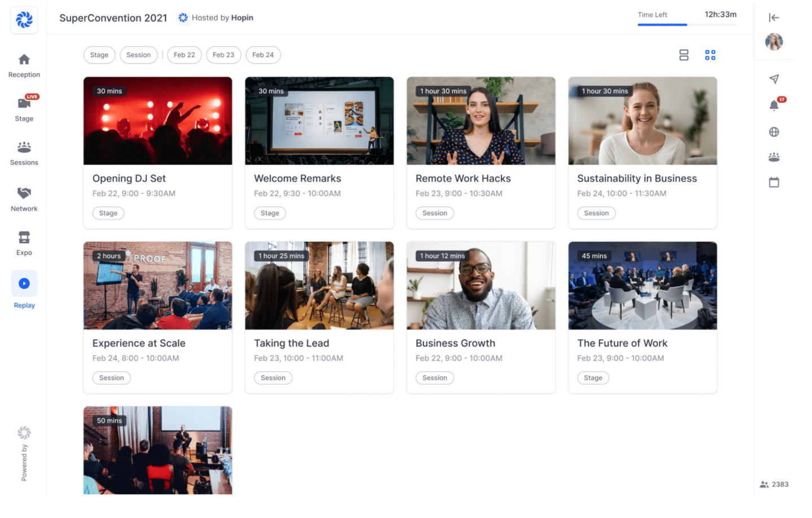Click the 2383 attendee count

(x=774, y=484)
